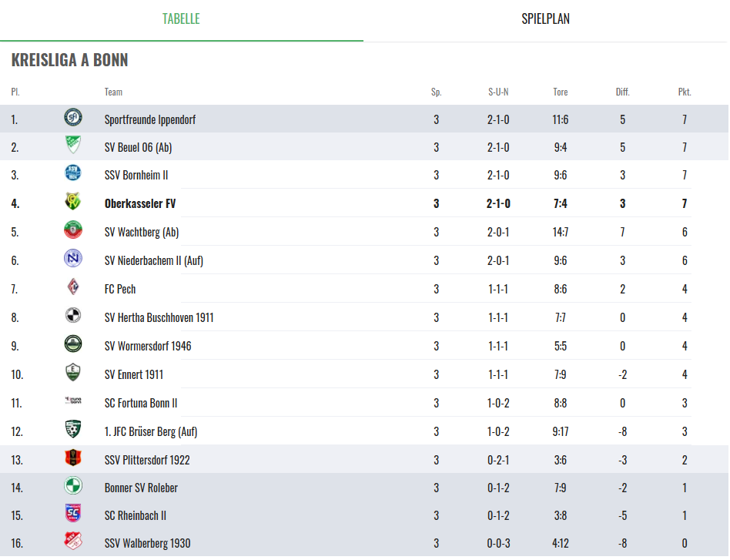Click the FC Pech diamond logo
The image size is (730, 560).
click(73, 289)
